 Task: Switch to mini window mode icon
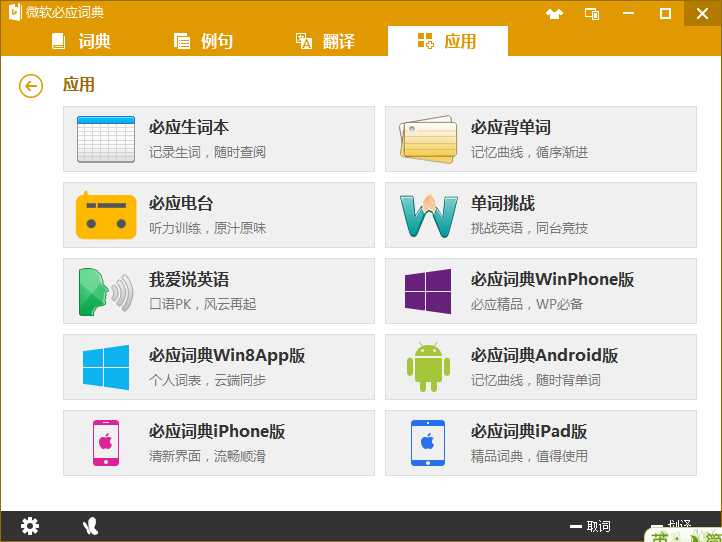click(x=592, y=14)
